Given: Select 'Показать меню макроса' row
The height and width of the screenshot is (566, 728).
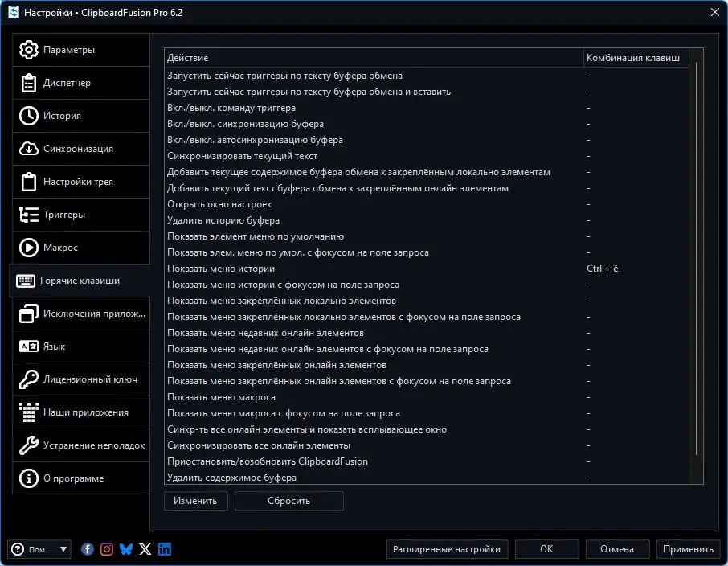Looking at the screenshot, I should click(x=427, y=397).
